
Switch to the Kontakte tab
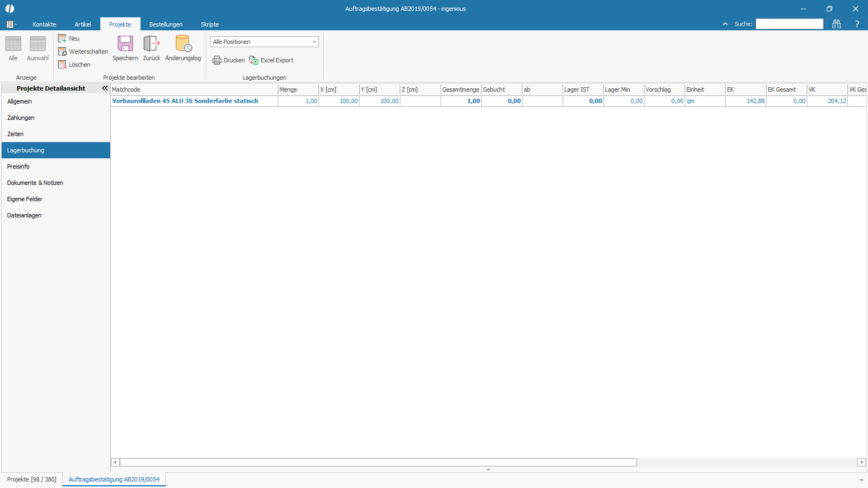44,24
